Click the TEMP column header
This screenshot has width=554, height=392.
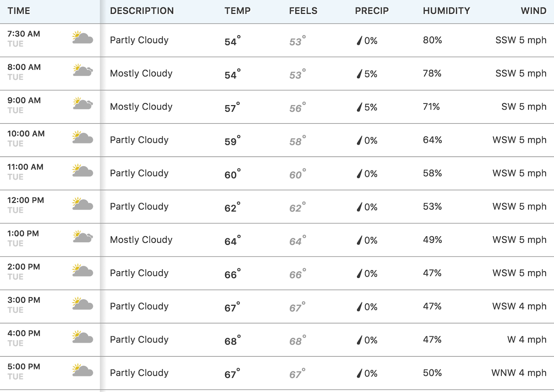tap(237, 11)
